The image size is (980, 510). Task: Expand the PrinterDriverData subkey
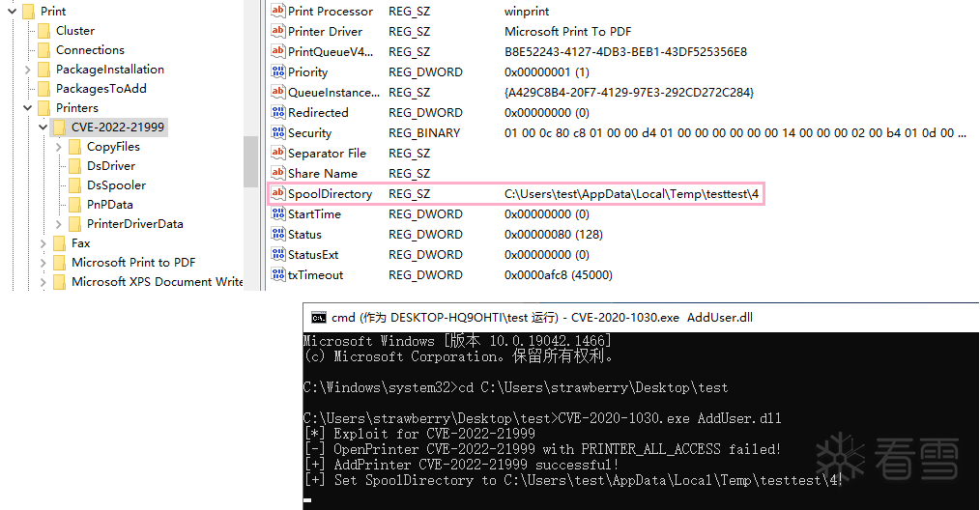click(58, 224)
